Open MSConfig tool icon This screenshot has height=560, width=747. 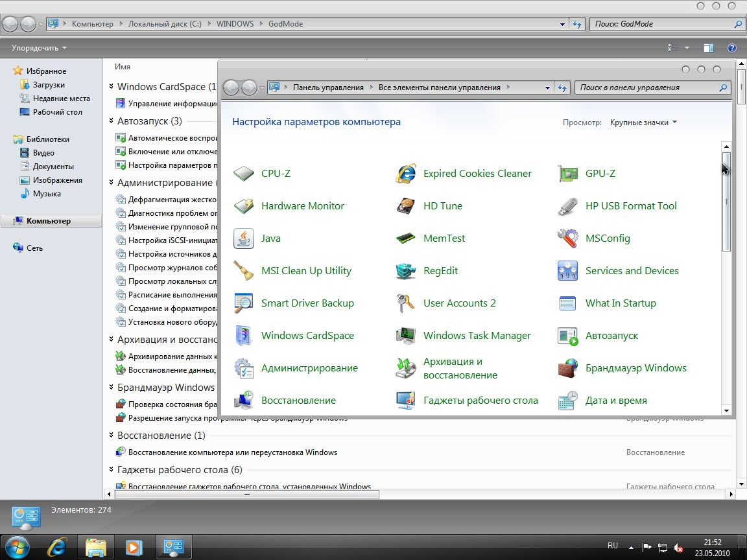[607, 239]
